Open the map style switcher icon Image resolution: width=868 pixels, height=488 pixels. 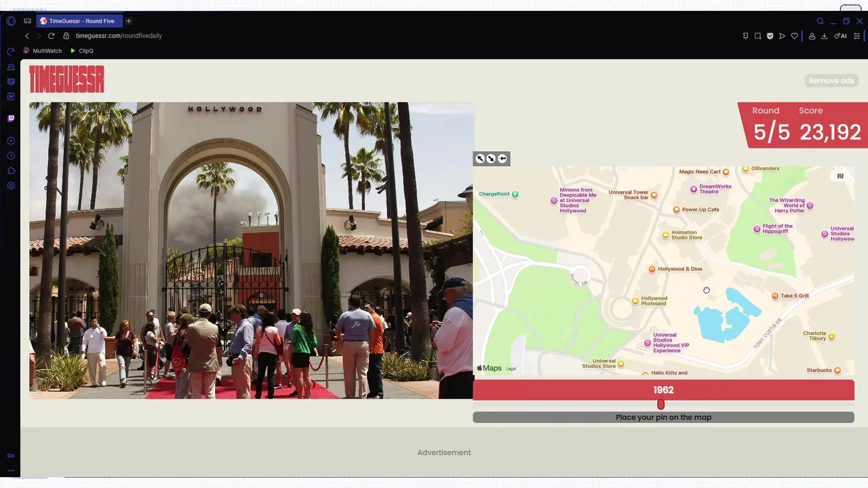840,176
